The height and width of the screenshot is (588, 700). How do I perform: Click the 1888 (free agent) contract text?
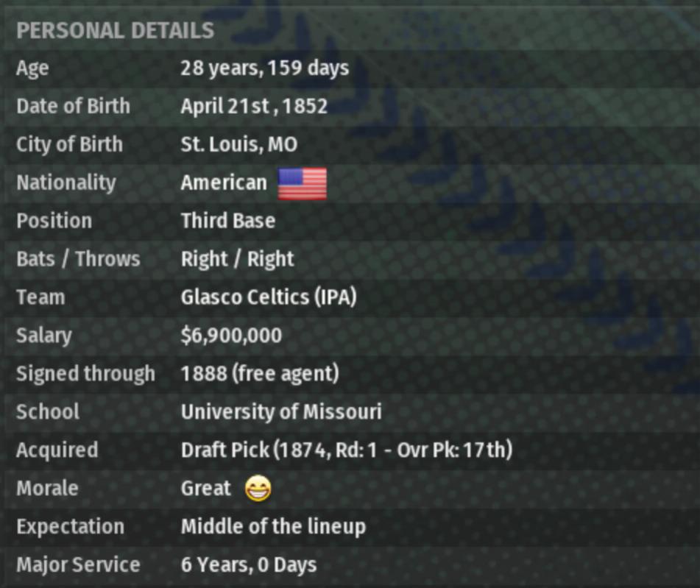pos(260,374)
